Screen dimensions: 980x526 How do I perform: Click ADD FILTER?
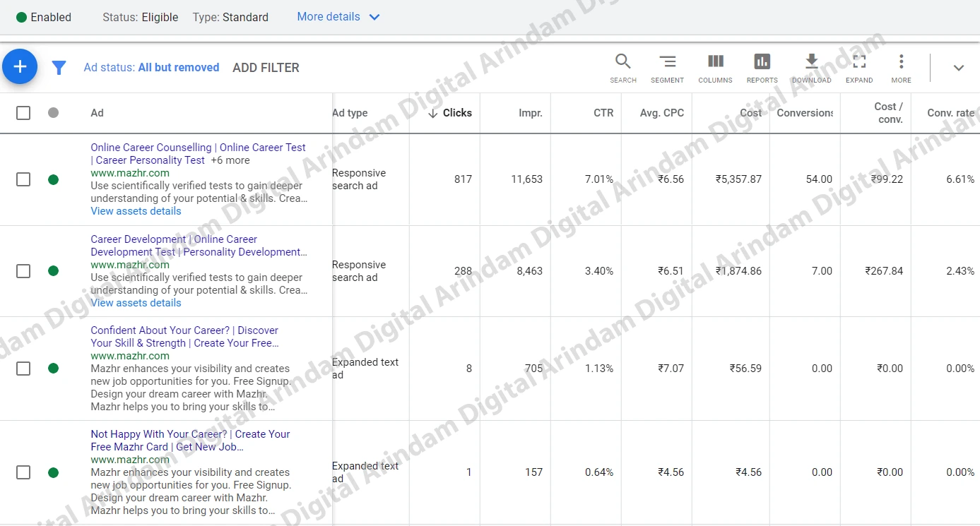pos(266,68)
